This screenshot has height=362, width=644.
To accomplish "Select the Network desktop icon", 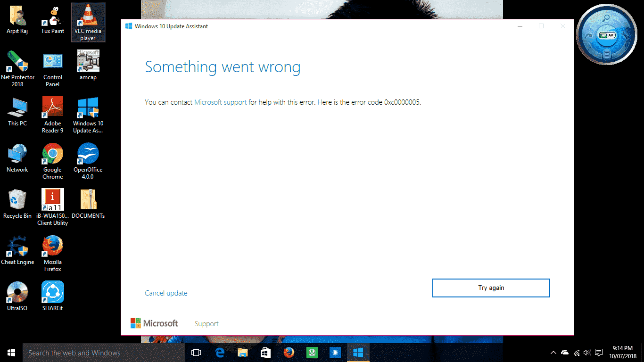I will point(17,158).
